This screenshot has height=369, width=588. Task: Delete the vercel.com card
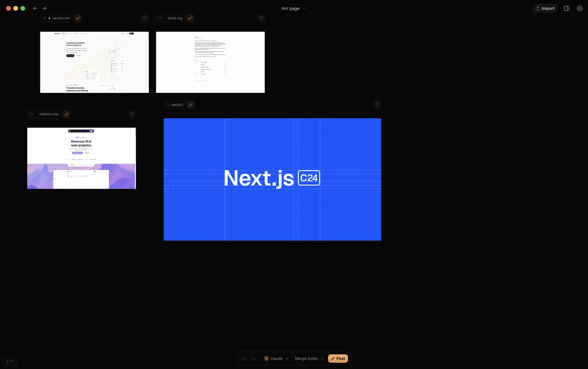coord(145,18)
